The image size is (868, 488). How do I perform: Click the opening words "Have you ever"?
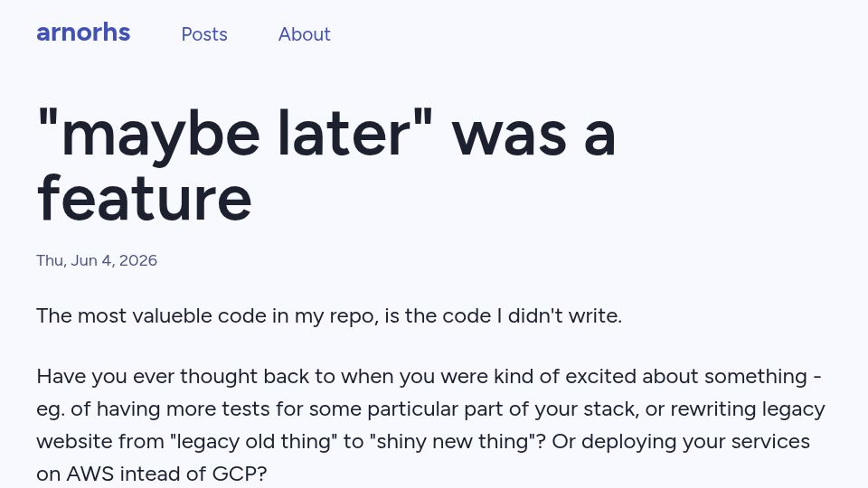point(105,377)
